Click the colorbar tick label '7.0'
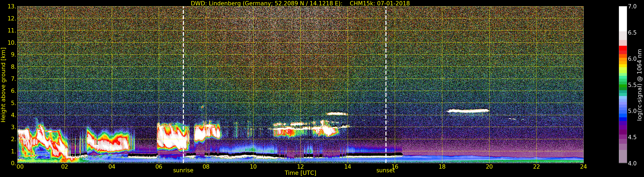The image size is (644, 177). 632,6
